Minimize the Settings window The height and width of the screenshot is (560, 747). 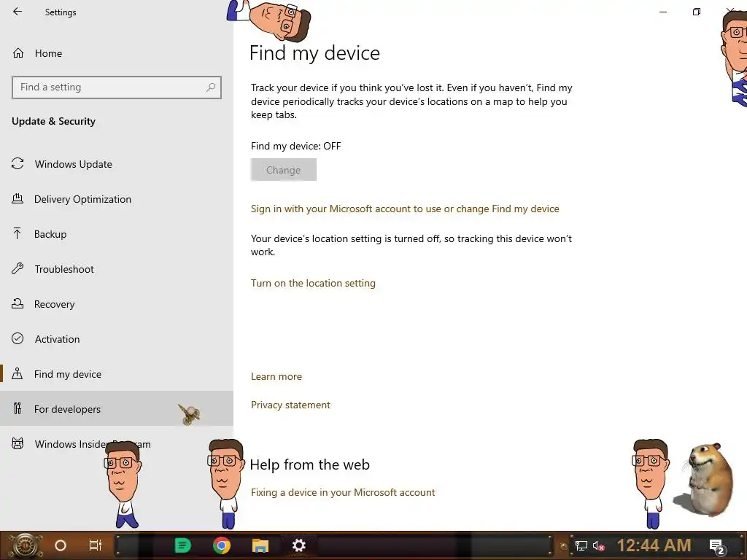(x=663, y=12)
